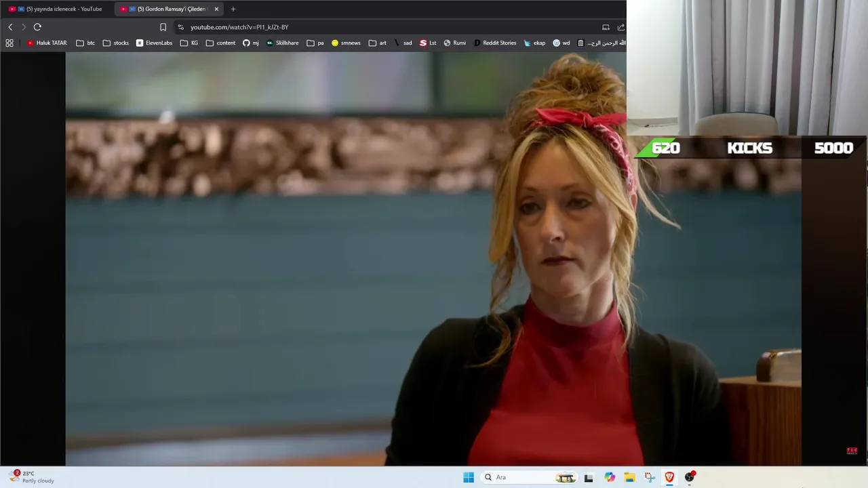Reload the current YouTube page

click(37, 27)
